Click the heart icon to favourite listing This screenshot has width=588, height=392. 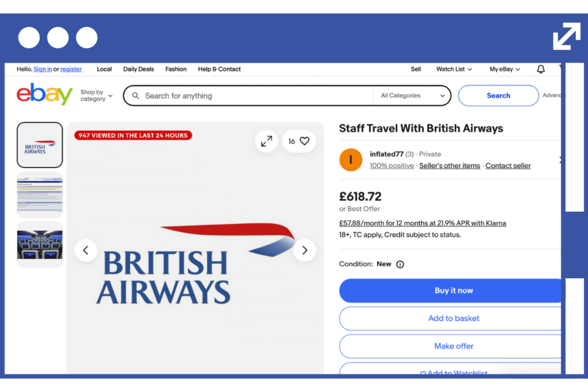304,141
